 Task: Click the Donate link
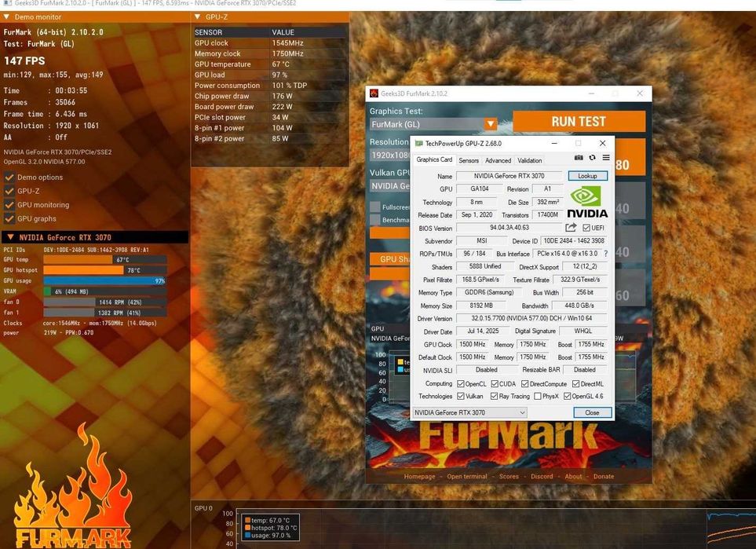[604, 476]
